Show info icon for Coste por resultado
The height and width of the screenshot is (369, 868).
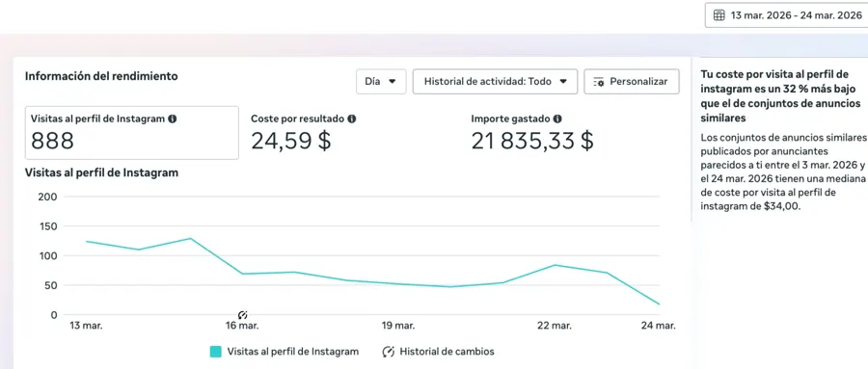pyautogui.click(x=352, y=119)
